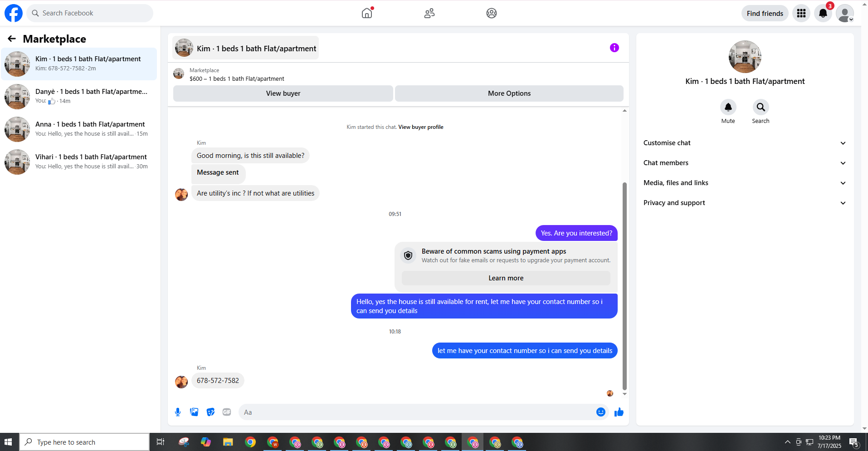
Task: Select the 'Yes. Are you interested?' message
Action: pos(576,233)
